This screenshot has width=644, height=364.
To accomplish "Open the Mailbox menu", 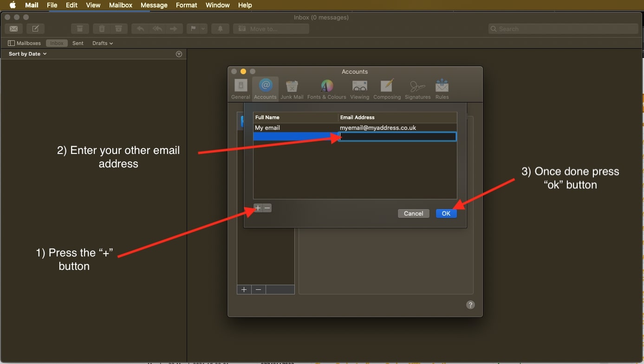I will pyautogui.click(x=121, y=5).
